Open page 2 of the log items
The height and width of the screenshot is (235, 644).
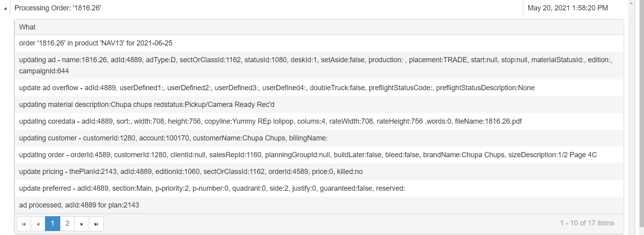tap(67, 224)
